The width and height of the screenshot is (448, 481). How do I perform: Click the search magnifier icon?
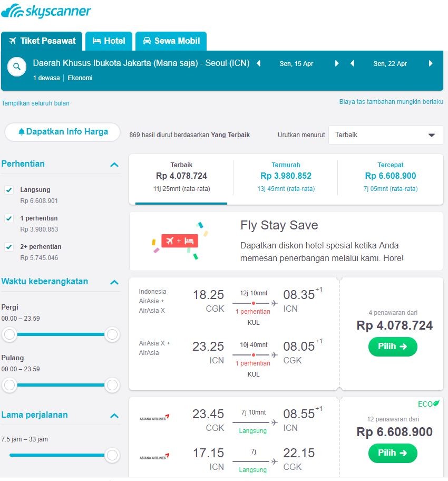pos(17,67)
